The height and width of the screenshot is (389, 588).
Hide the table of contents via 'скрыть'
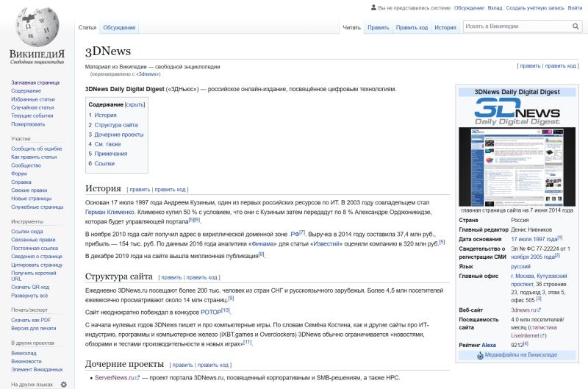point(135,104)
